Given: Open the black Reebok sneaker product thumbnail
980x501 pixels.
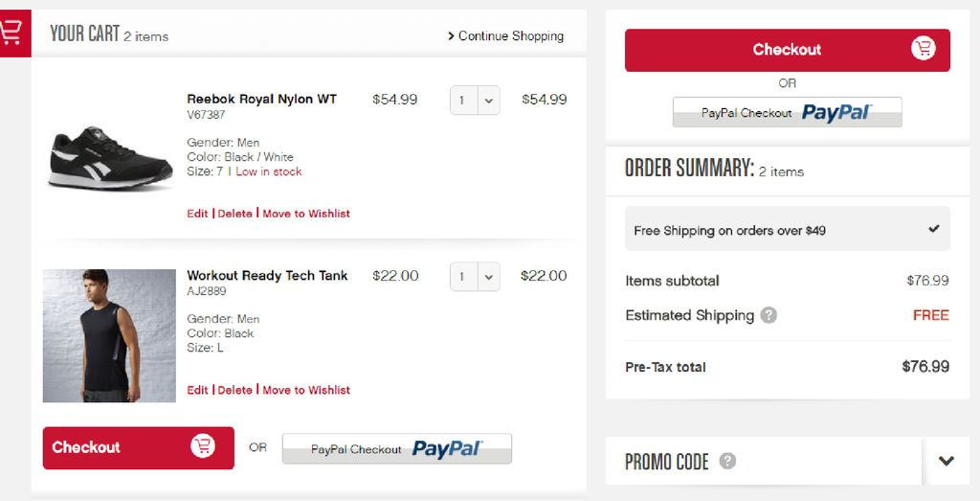Looking at the screenshot, I should [110, 158].
